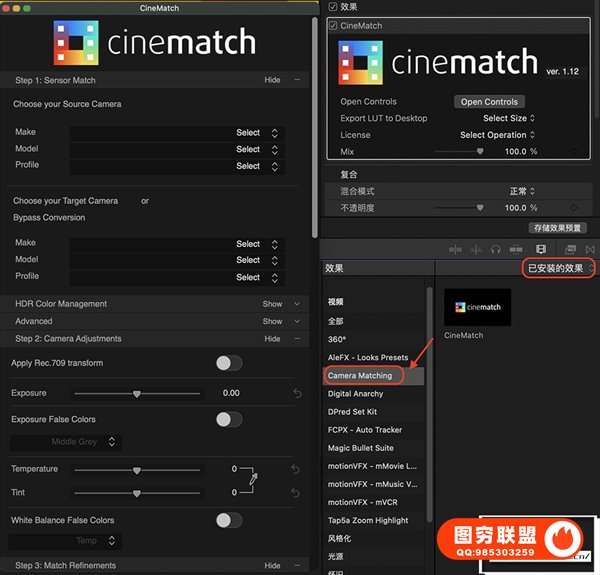Image resolution: width=600 pixels, height=575 pixels.
Task: Click the 存储效果预置 button
Action: [x=558, y=228]
